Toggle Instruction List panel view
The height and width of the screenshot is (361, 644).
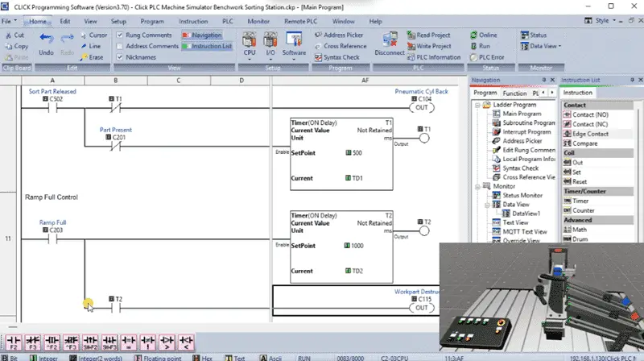[x=208, y=47]
